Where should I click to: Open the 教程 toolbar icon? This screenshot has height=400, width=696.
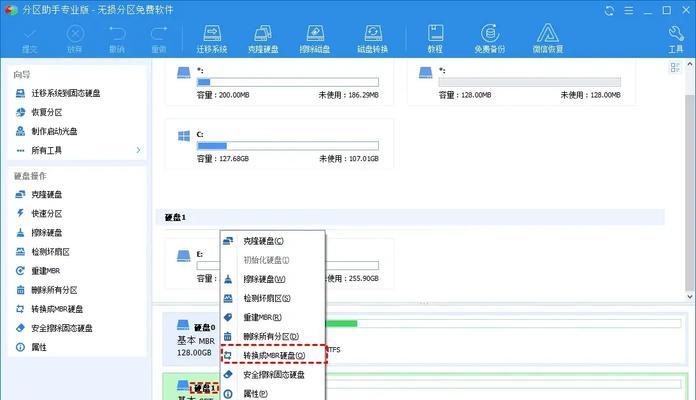pos(435,39)
